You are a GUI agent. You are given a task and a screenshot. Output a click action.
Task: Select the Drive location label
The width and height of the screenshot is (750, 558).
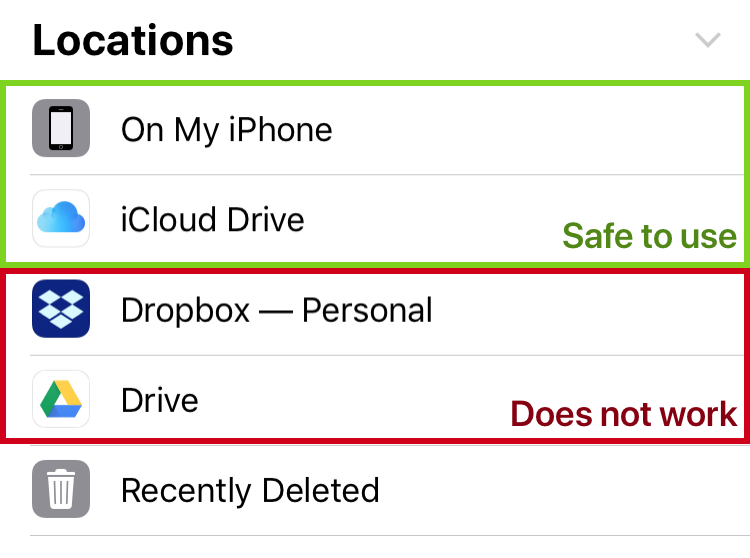pyautogui.click(x=160, y=400)
